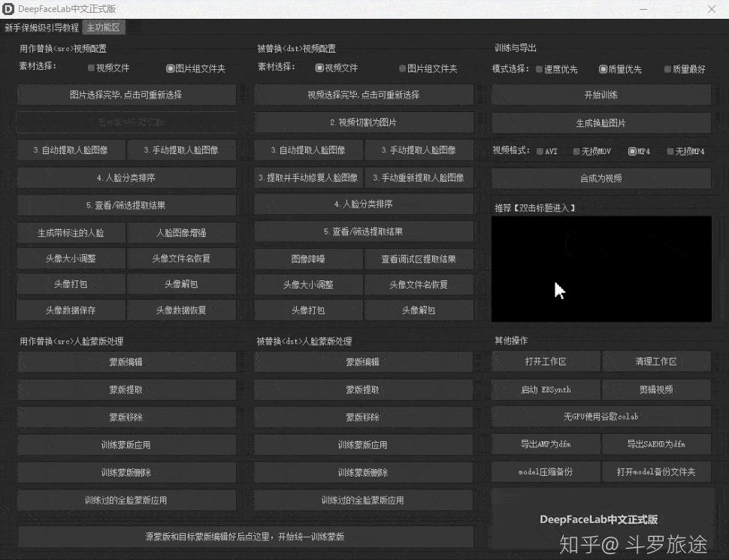
Task: Click 无GPU使用谷歌colab option
Action: point(601,416)
